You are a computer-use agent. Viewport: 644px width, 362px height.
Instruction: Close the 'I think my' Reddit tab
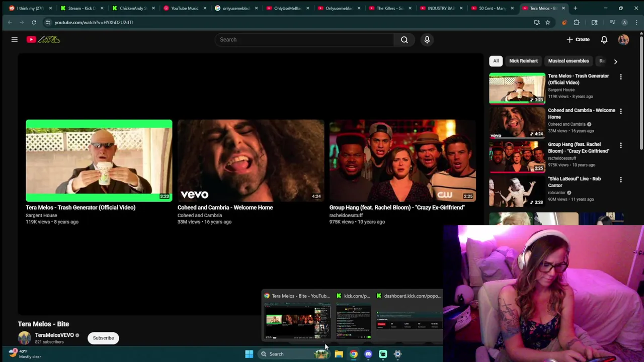pos(50,8)
